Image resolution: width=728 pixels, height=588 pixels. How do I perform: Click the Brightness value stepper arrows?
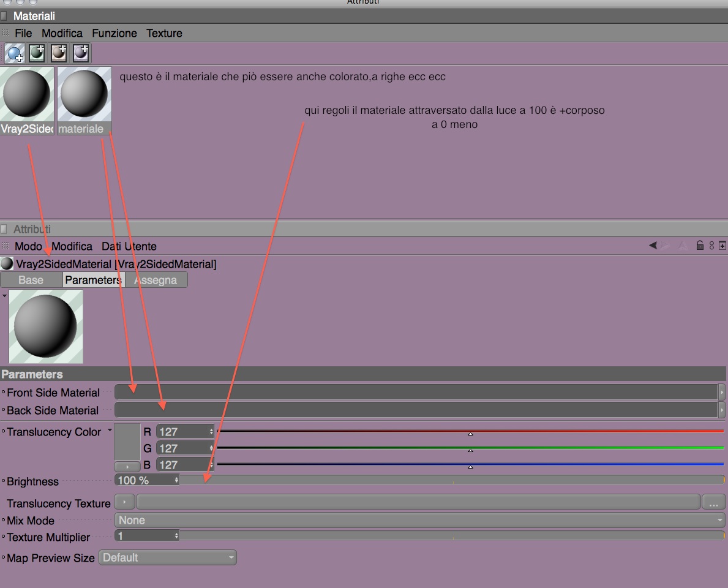coord(176,480)
